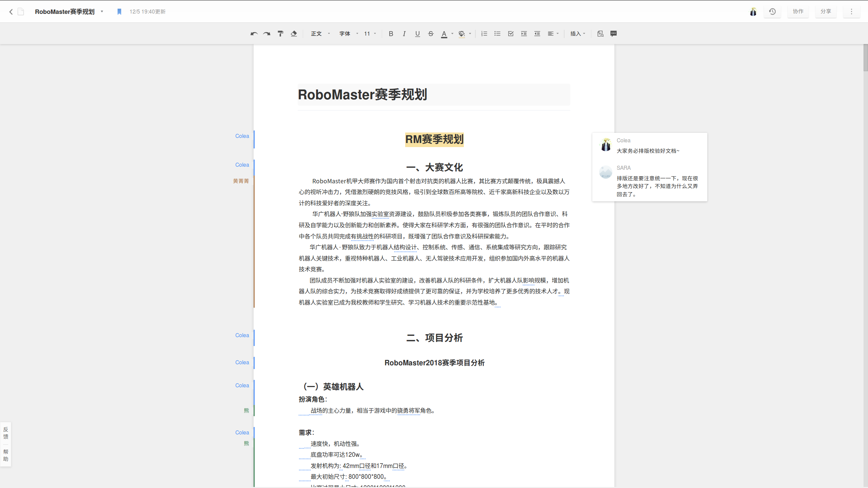Toggle underline formatting

[417, 34]
